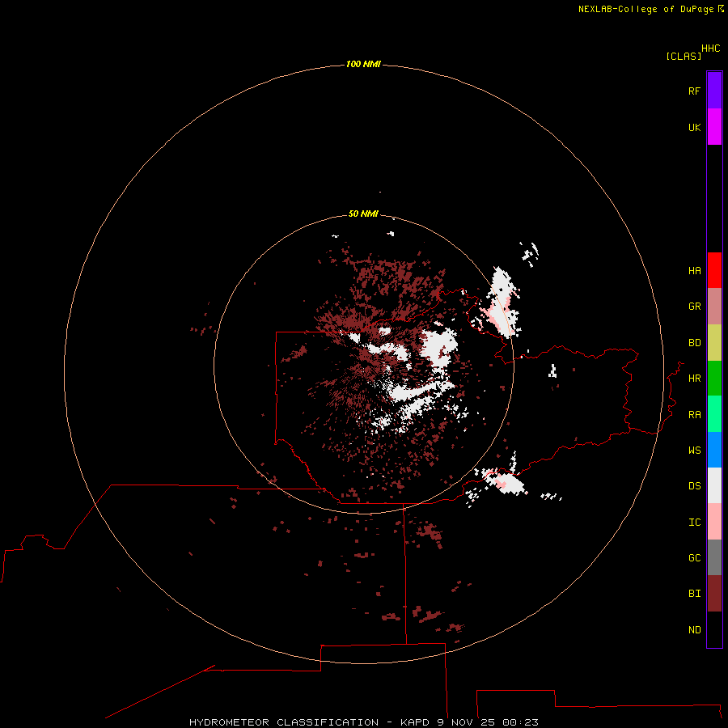
Task: Click the red HA legend swatch
Action: [714, 270]
